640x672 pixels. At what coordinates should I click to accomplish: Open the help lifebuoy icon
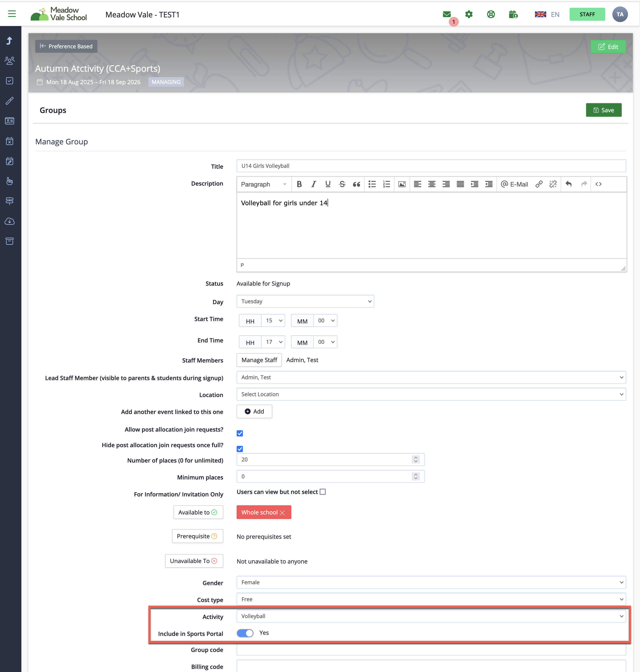coord(491,14)
